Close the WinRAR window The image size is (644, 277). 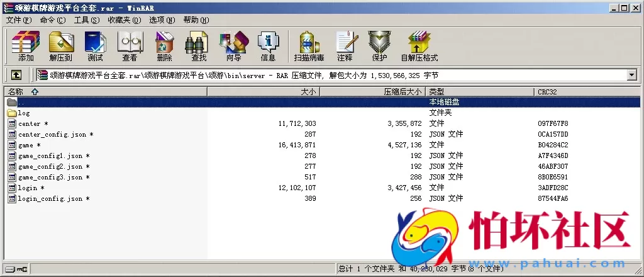(635, 8)
